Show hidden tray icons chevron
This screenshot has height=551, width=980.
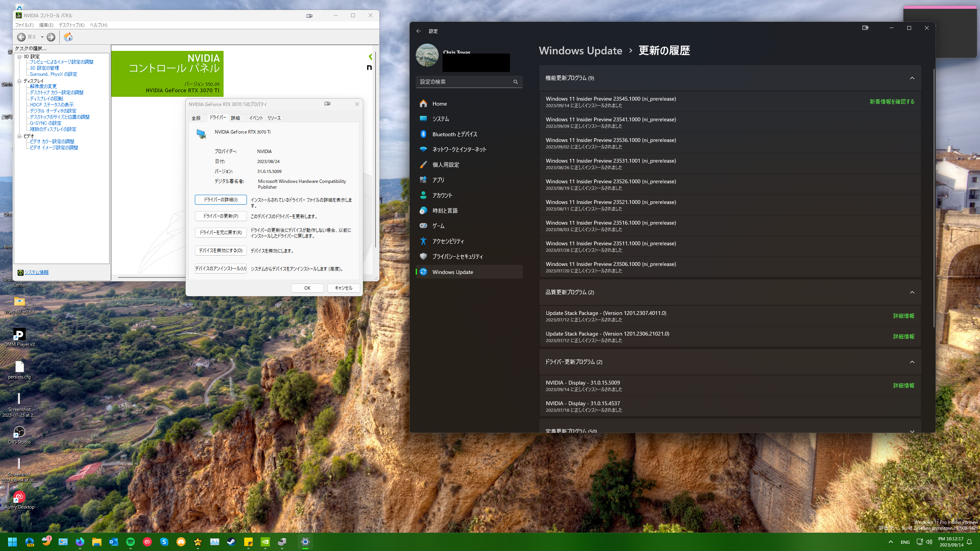[891, 542]
